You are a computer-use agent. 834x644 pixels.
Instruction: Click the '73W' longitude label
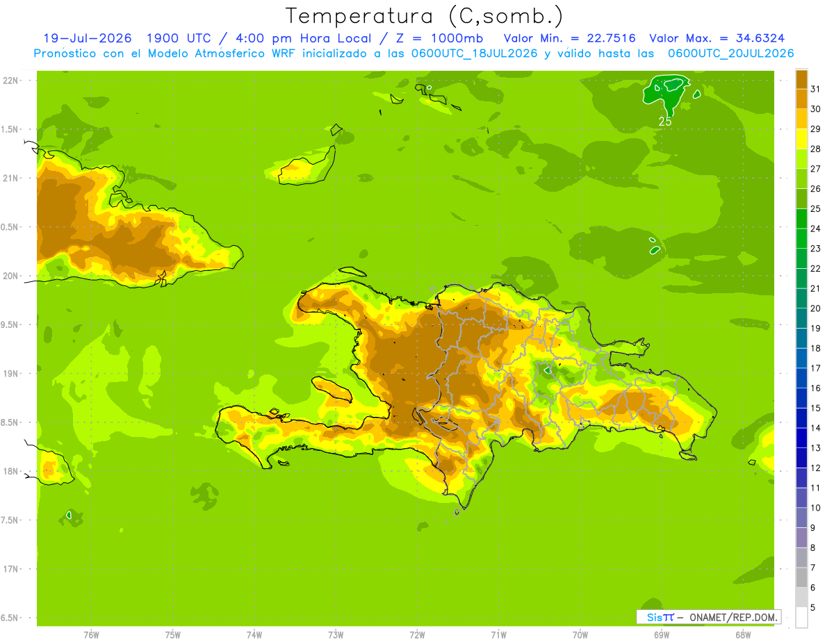[336, 635]
